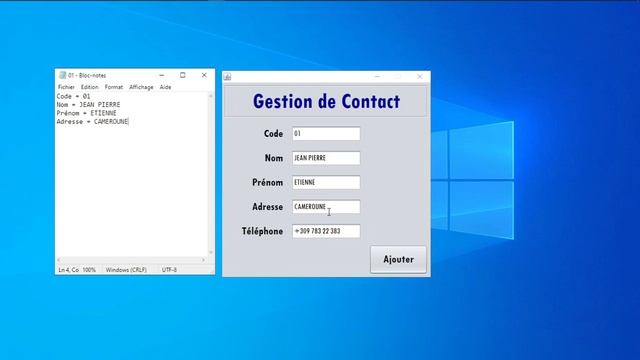Click the line "Prénom = ETIENNE" in Bloc-notes
Viewport: 640px width, 360px height.
87,113
